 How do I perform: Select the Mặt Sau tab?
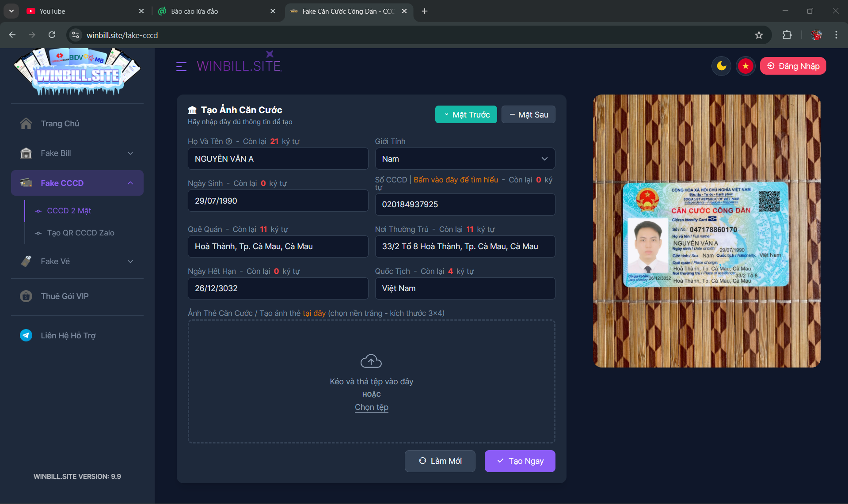(x=529, y=114)
